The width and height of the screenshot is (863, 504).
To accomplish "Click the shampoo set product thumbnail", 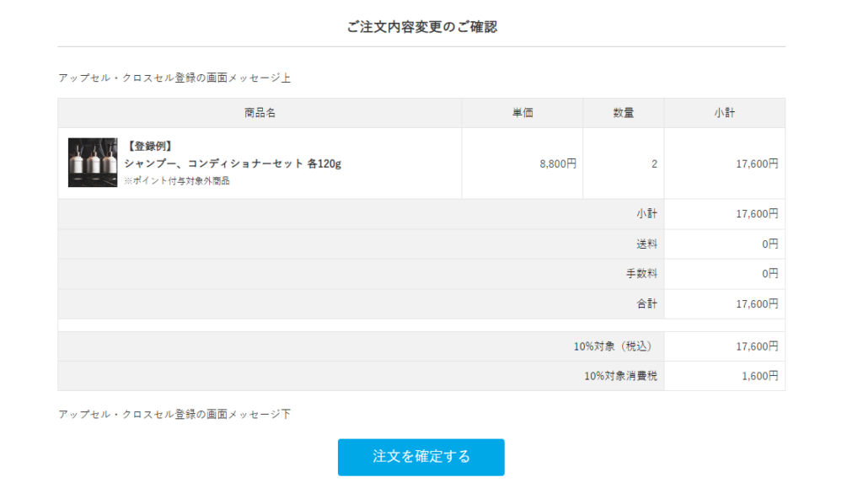I will click(x=93, y=163).
